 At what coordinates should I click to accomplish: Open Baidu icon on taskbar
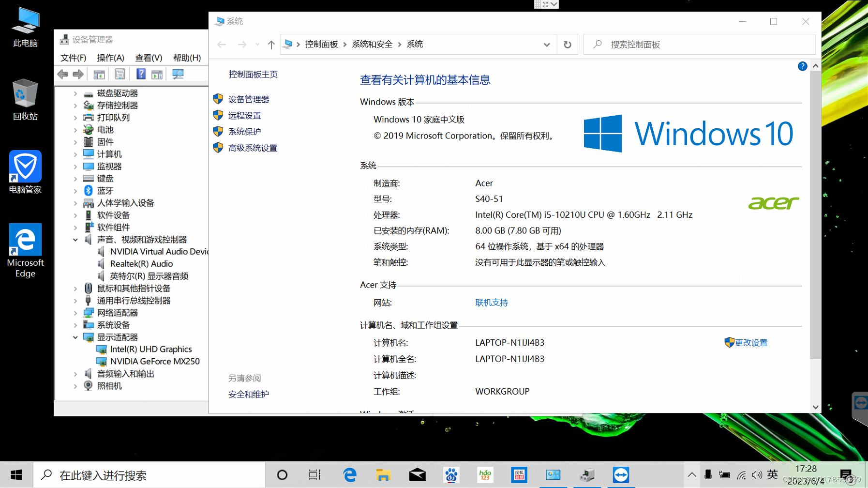[x=451, y=475]
